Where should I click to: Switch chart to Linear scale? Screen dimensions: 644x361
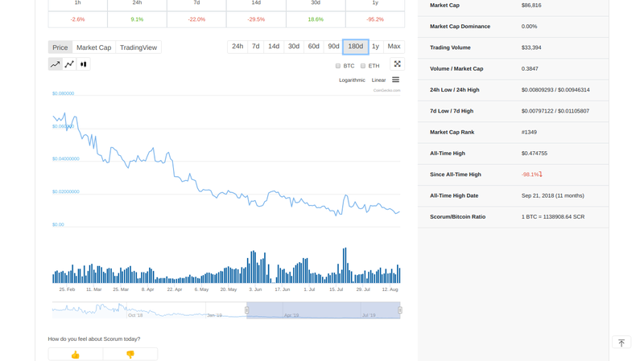click(378, 80)
